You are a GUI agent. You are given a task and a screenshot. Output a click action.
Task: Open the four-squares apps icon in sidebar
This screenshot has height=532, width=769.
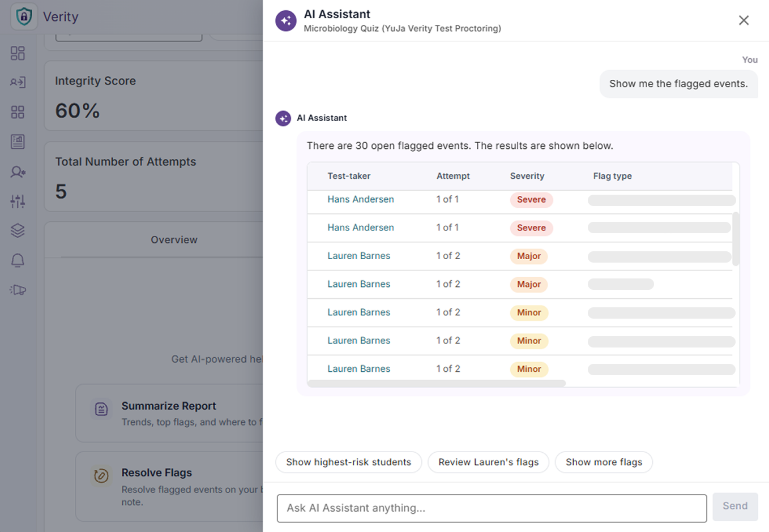(x=18, y=112)
